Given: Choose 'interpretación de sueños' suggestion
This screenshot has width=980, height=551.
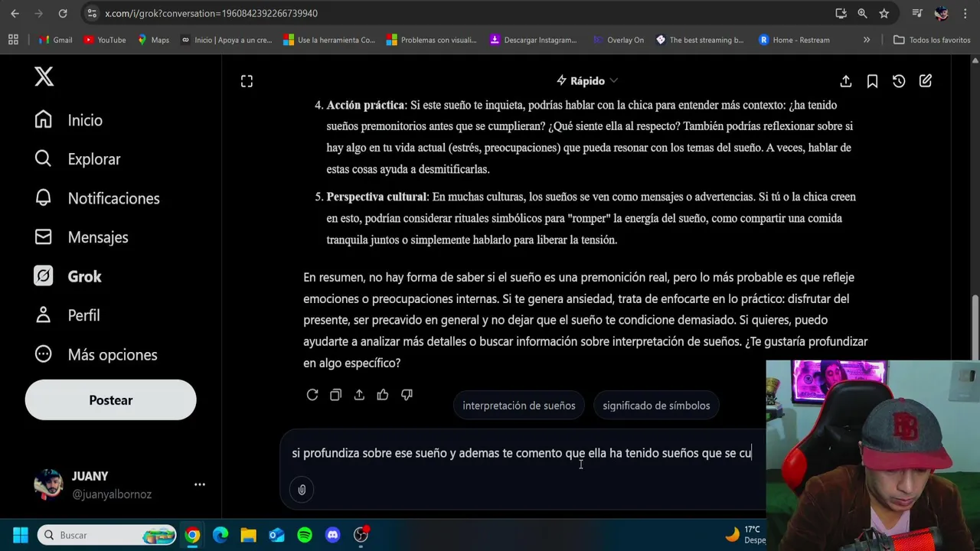Looking at the screenshot, I should [x=519, y=406].
